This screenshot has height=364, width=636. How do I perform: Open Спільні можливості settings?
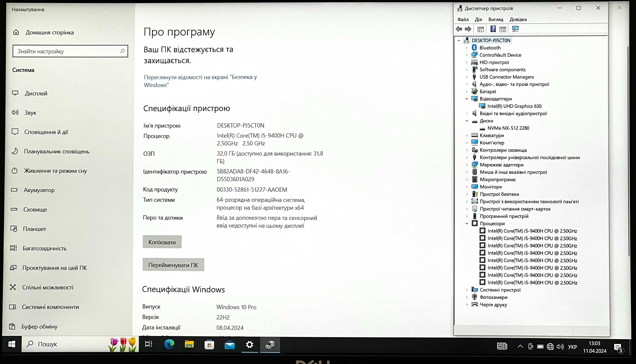coord(47,288)
